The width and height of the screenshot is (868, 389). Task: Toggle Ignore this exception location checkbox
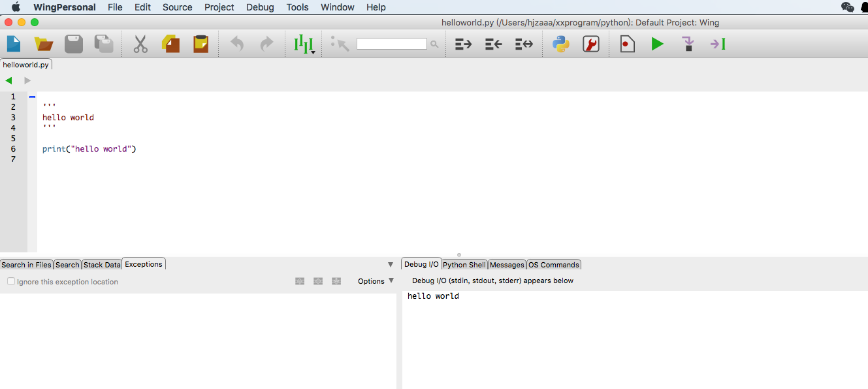point(11,281)
